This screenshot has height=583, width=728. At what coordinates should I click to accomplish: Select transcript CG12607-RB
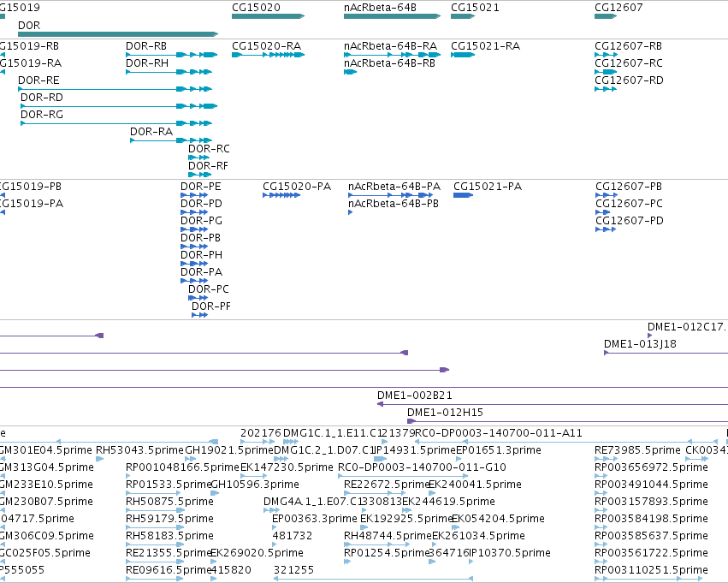pyautogui.click(x=606, y=55)
